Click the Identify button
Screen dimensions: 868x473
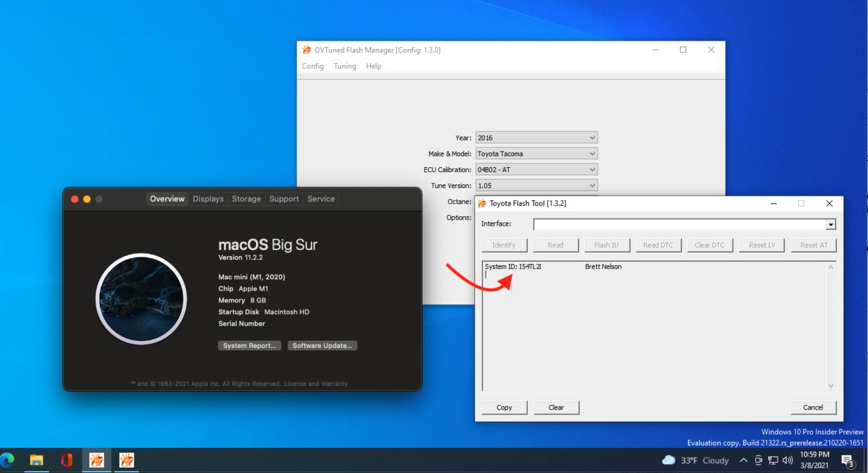(x=504, y=245)
